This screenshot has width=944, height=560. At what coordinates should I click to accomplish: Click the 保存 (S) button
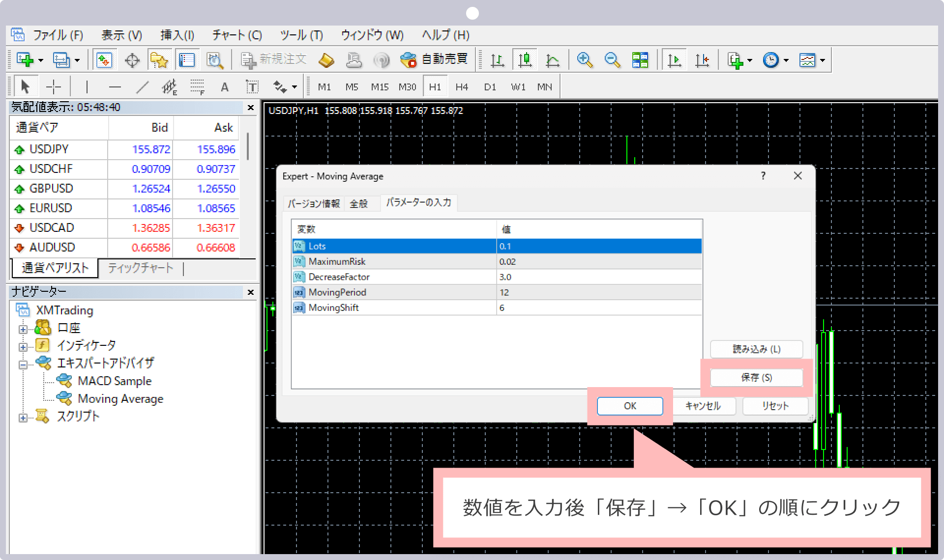click(756, 377)
